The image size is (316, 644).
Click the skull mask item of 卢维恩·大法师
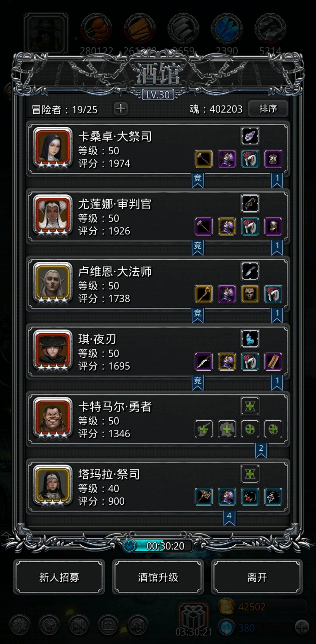(250, 294)
